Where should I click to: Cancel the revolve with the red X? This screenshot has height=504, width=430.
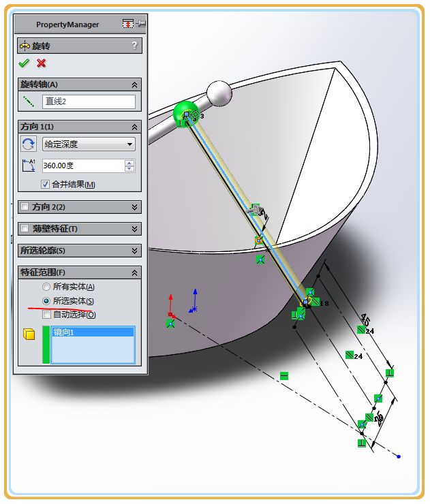pyautogui.click(x=41, y=63)
